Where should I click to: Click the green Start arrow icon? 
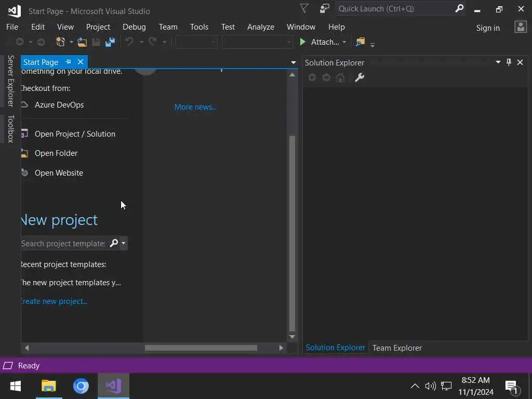[x=303, y=42]
